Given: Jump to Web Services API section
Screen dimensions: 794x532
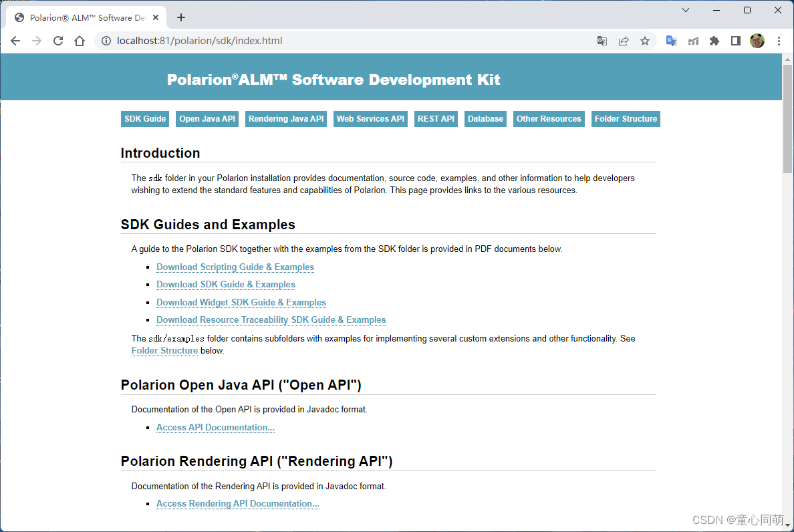Looking at the screenshot, I should pos(371,119).
